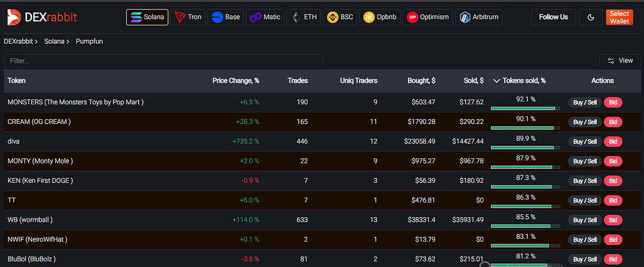The image size is (644, 267).
Task: Sort by the Trades column header
Action: click(297, 80)
